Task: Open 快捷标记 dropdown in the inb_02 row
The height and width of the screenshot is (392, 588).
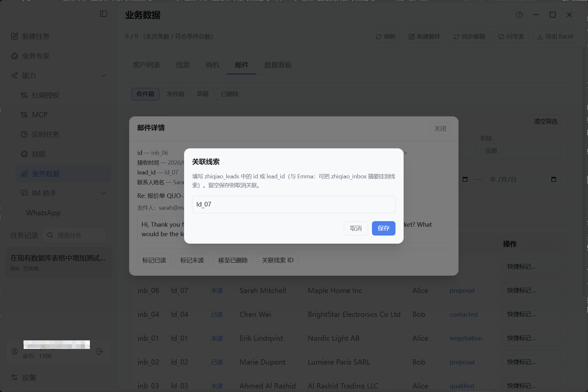Action: [x=532, y=362]
